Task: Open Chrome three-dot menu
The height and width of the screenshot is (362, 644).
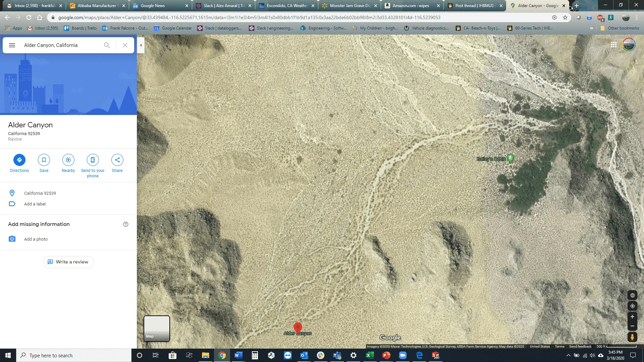Action: pyautogui.click(x=637, y=17)
